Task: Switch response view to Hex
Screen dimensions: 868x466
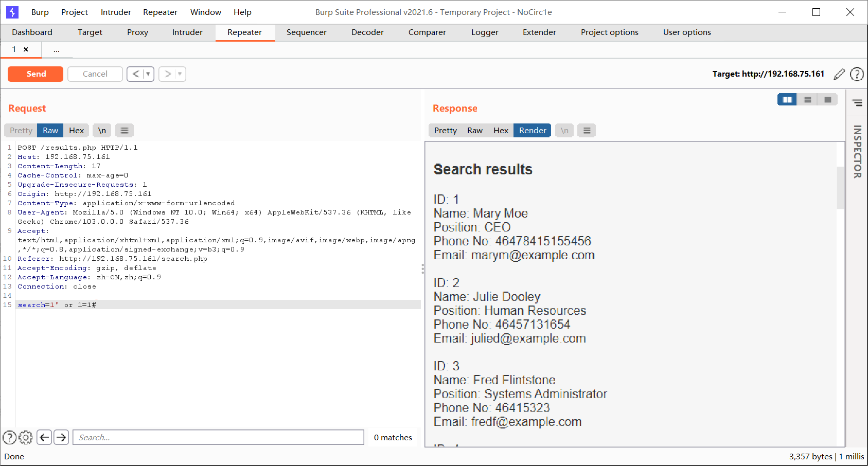Action: [501, 131]
